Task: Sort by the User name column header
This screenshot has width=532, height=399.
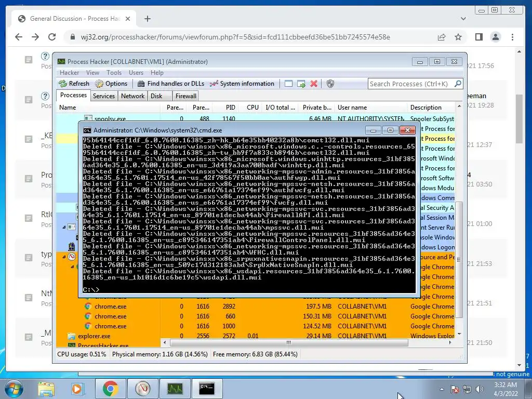Action: tap(370, 108)
